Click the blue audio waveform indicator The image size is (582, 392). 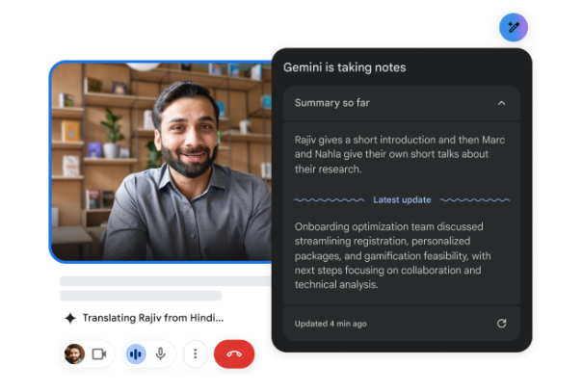pos(136,354)
